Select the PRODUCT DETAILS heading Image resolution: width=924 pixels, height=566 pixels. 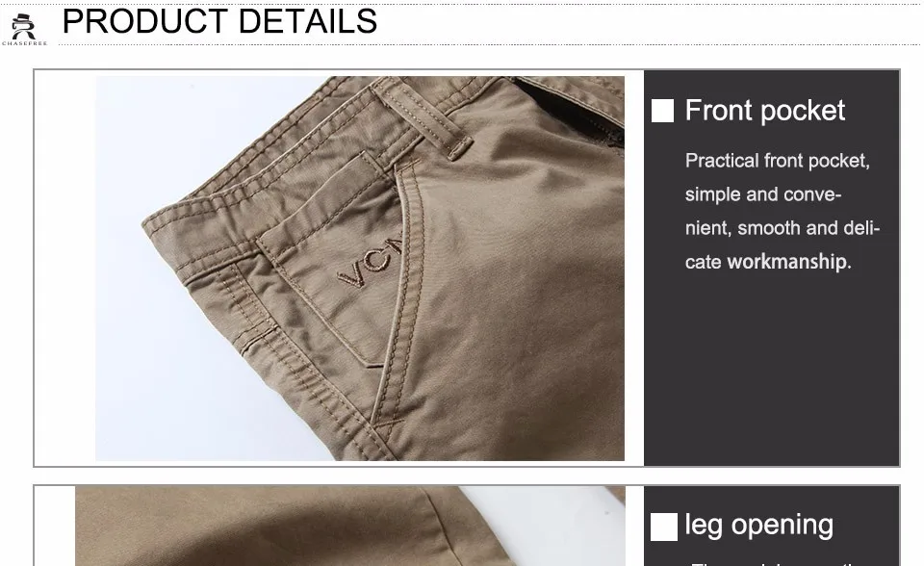219,21
